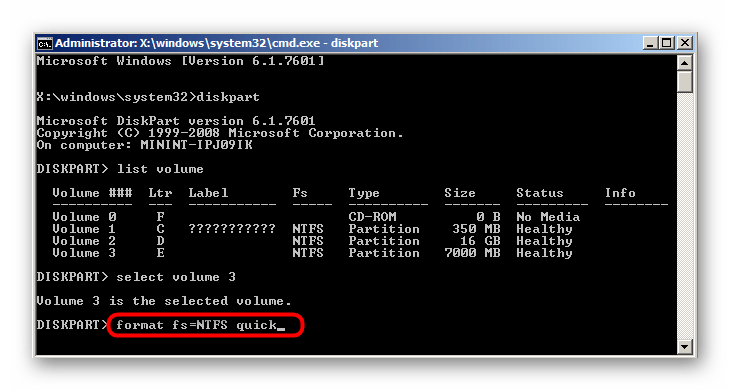Click the 'Ltr' column header
730x390 pixels.
160,193
